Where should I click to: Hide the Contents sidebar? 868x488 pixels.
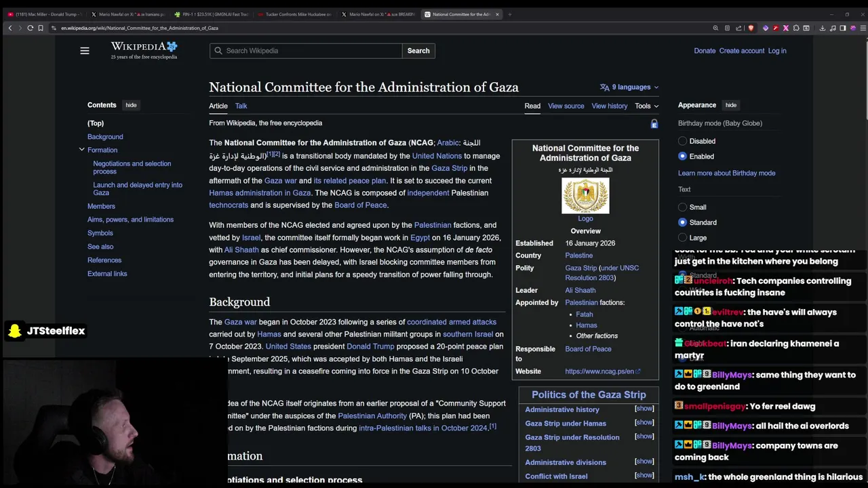tap(131, 105)
